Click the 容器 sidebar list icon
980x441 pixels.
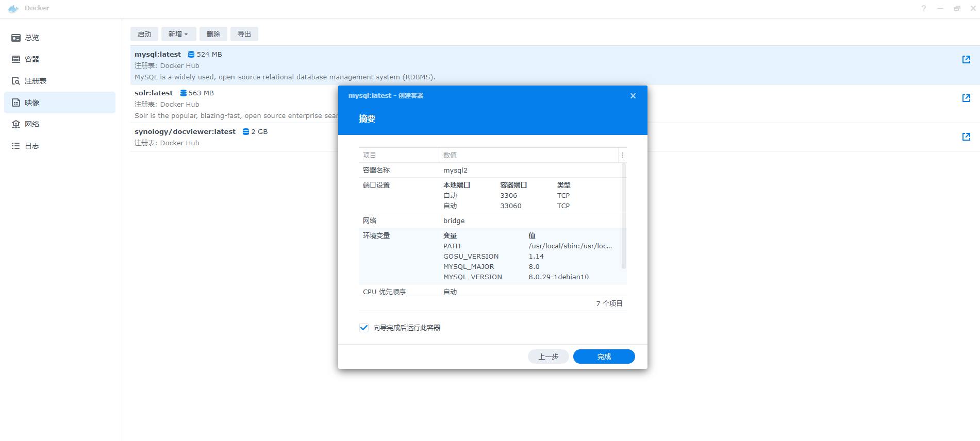[x=16, y=59]
